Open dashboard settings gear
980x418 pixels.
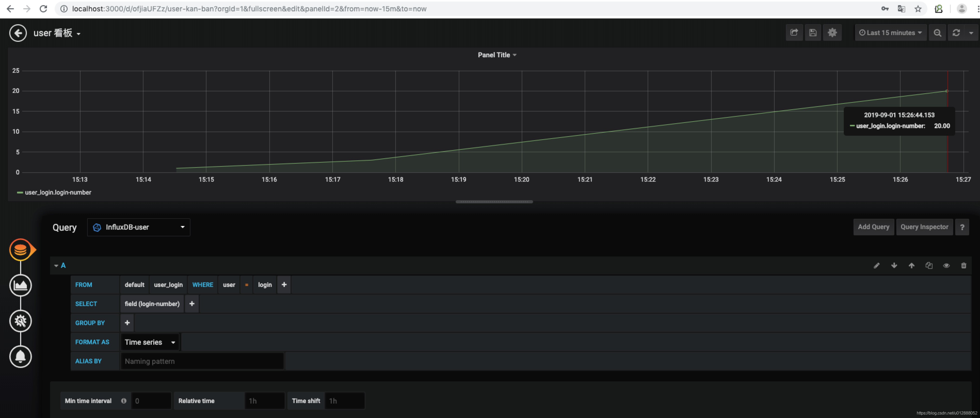(832, 33)
